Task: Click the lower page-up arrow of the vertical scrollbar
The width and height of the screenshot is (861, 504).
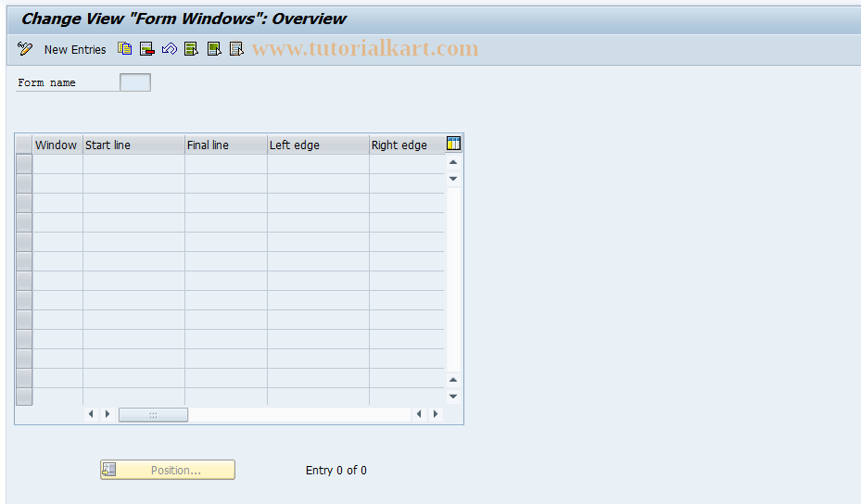Action: [453, 380]
